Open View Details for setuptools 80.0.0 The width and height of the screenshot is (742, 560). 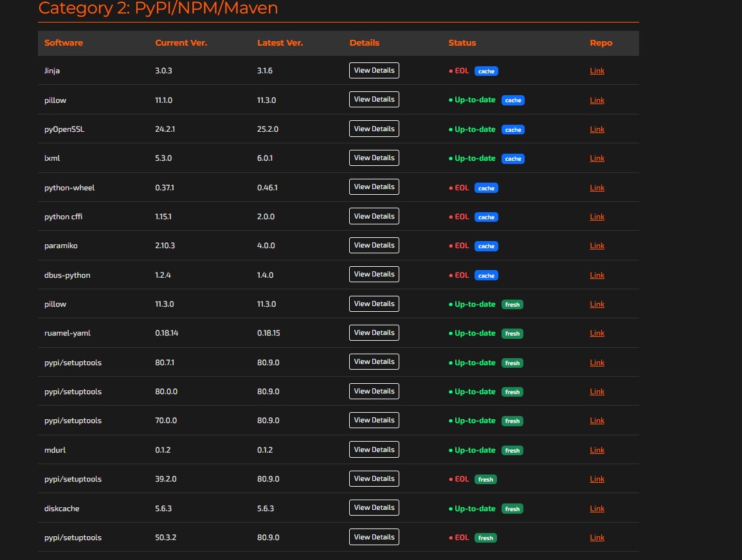tap(374, 391)
